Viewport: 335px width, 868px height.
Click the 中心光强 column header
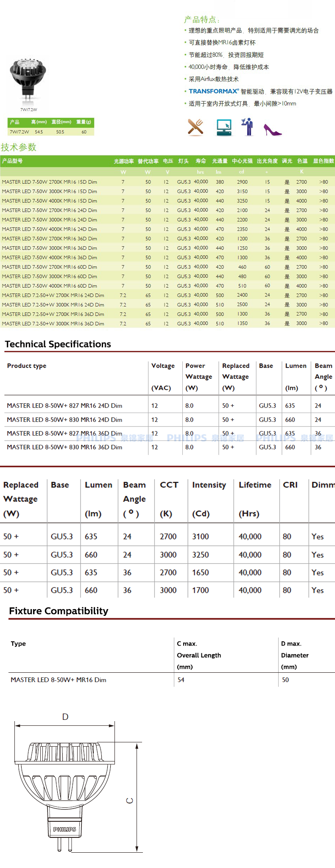[x=242, y=161]
